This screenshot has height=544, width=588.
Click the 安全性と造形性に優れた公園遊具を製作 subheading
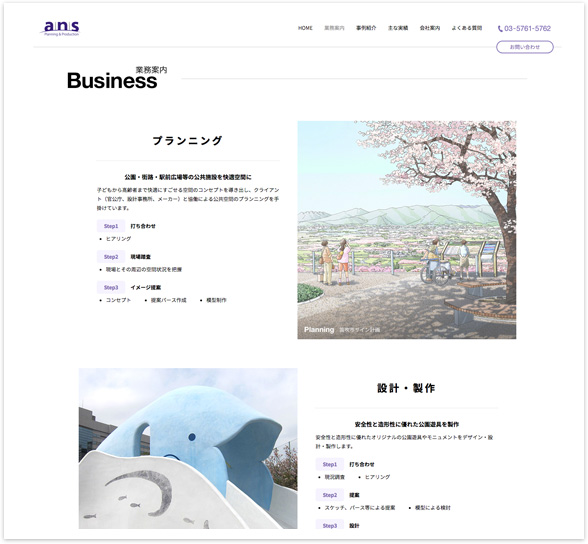[406, 424]
